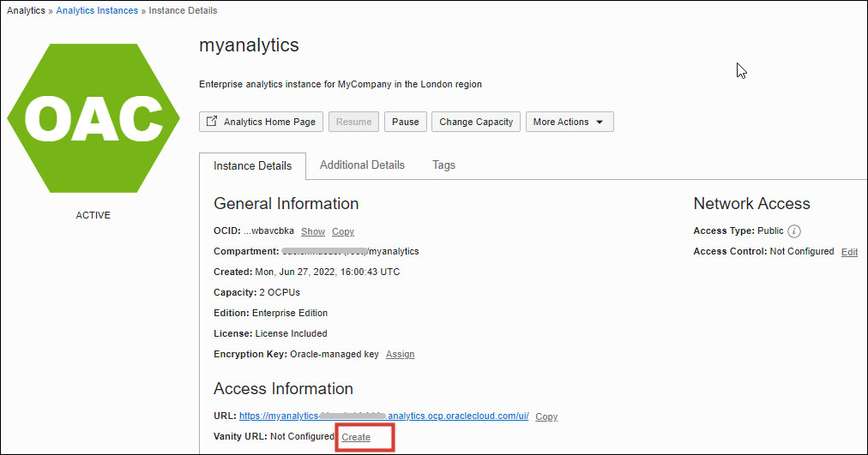Pause the analytics instance
Screen dimensions: 868x455
[x=405, y=122]
